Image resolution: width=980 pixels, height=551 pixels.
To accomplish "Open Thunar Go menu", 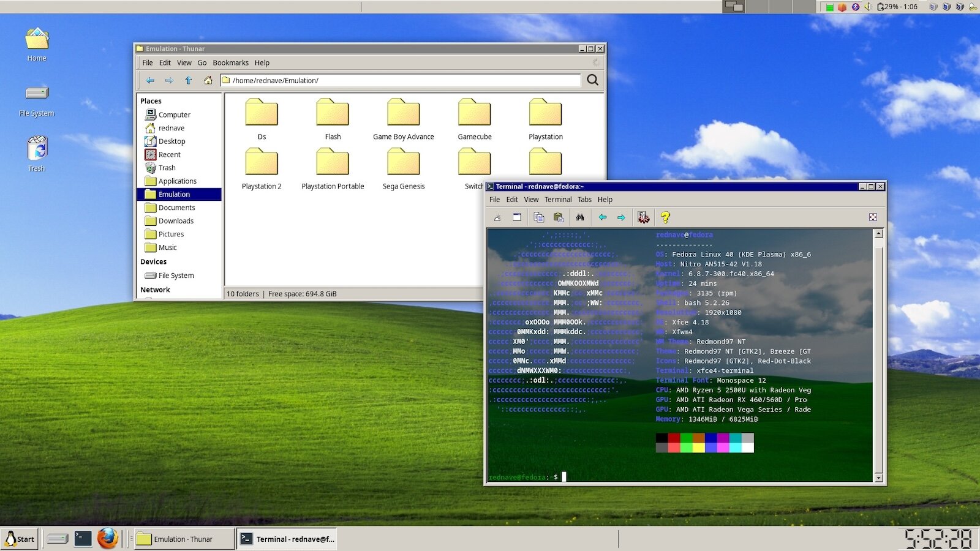I will pyautogui.click(x=202, y=62).
